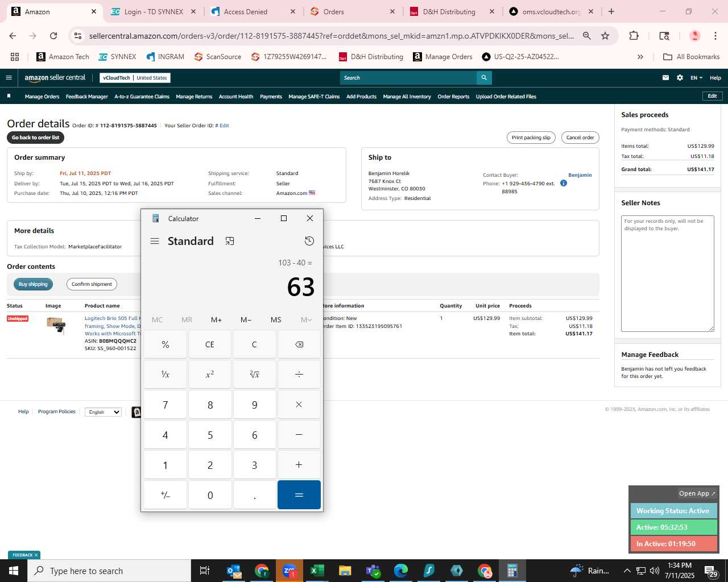Open the Manage Returns menu item
Image resolution: width=728 pixels, height=582 pixels.
(194, 97)
